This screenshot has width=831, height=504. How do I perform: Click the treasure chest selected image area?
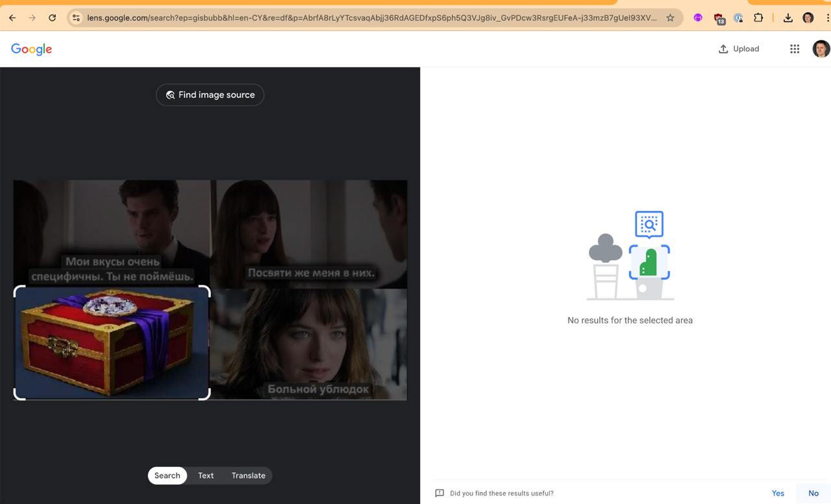[x=112, y=342]
